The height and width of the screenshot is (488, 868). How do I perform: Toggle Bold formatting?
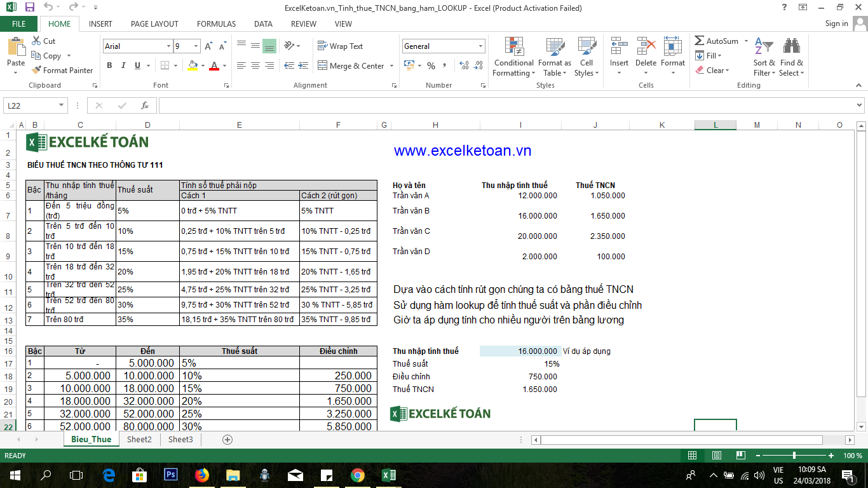tap(109, 65)
